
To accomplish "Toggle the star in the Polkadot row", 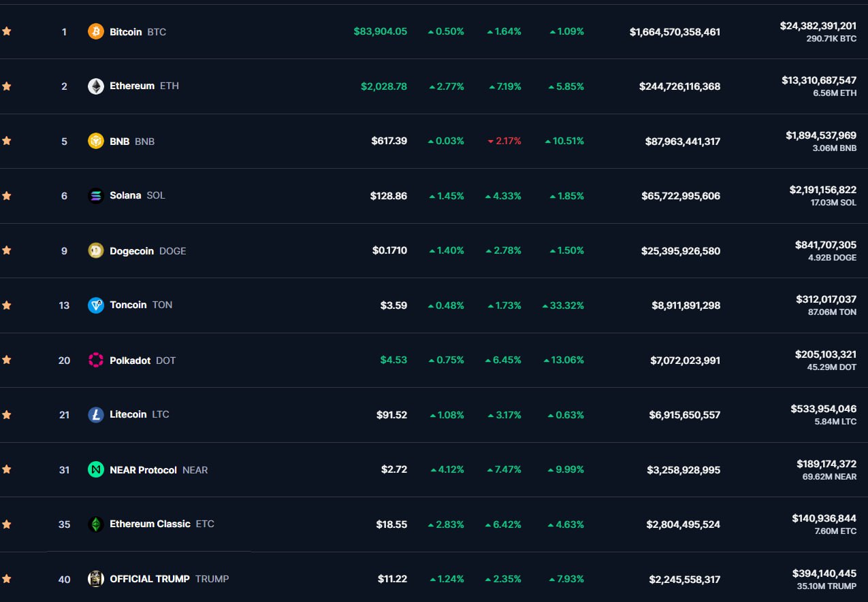I will [7, 359].
